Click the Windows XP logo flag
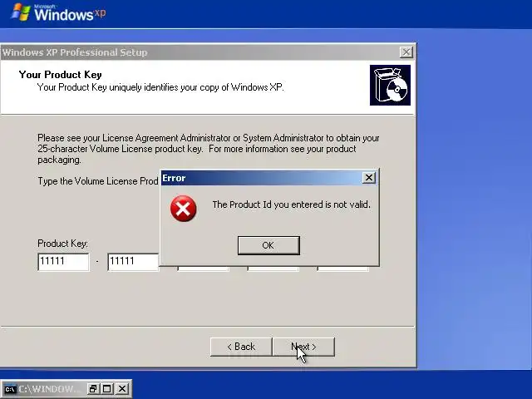532x399 pixels. pyautogui.click(x=20, y=12)
